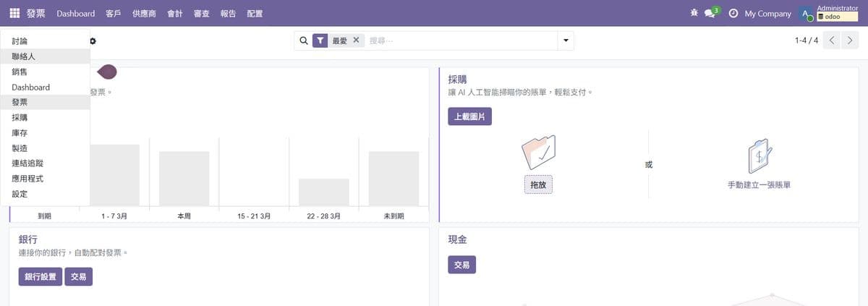Click the 22 - 28 3月 chart bar
Image resolution: width=868 pixels, height=306 pixels.
pyautogui.click(x=324, y=192)
